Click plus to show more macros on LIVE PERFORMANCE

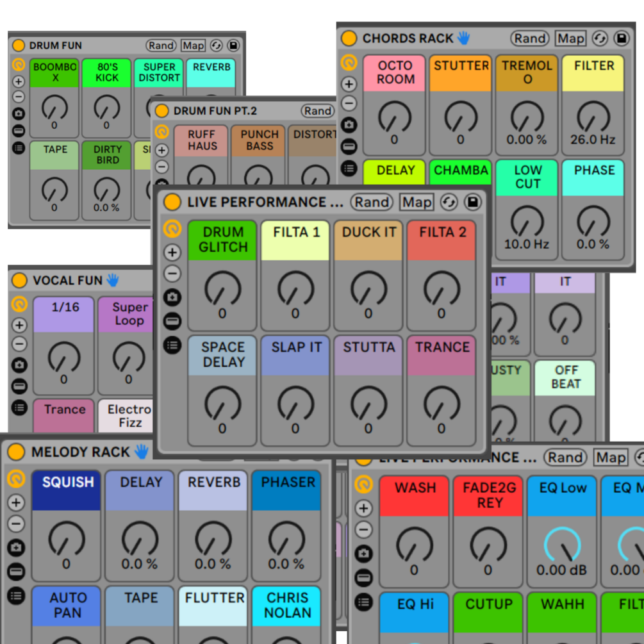coord(170,252)
